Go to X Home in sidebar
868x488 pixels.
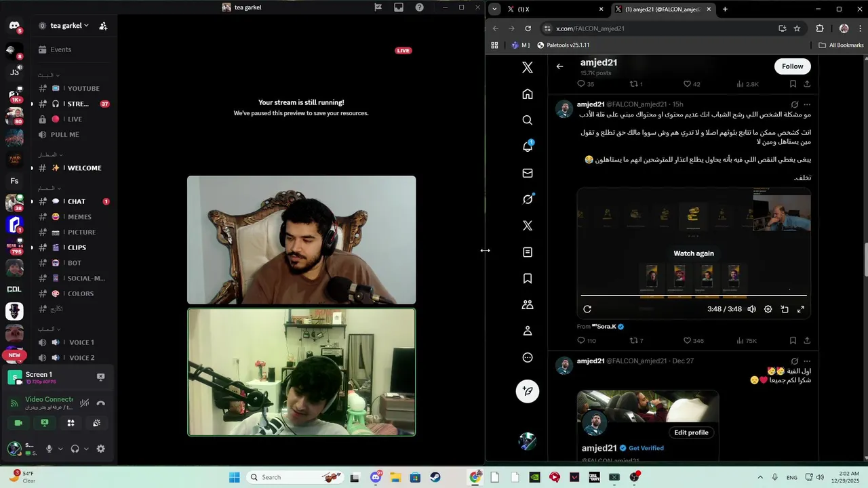coord(528,94)
